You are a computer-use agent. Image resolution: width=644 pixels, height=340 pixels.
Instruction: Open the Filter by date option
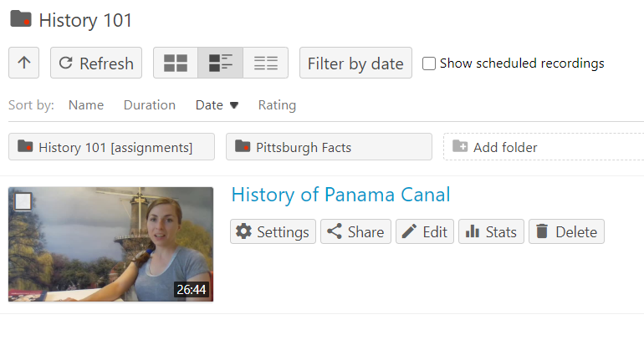tap(355, 63)
